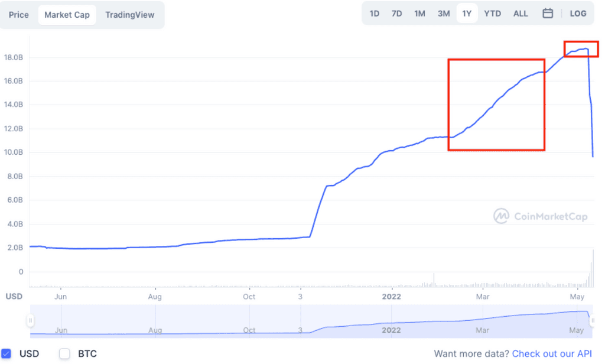Set chart range to 7D
This screenshot has width=605, height=364.
coord(396,14)
